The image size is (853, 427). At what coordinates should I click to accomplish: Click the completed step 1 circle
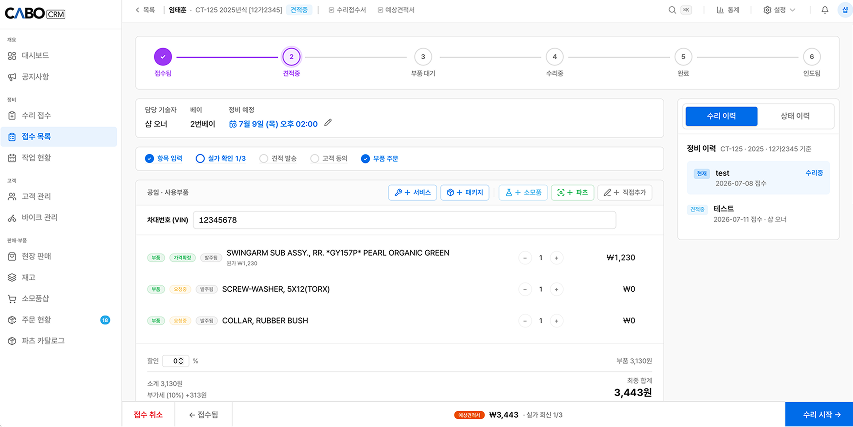163,57
